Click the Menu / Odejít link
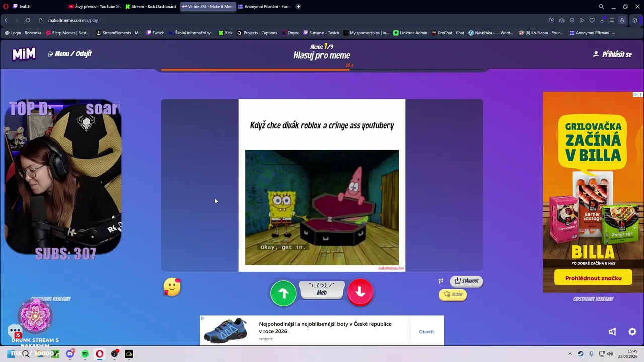Image resolution: width=644 pixels, height=362 pixels. [70, 54]
